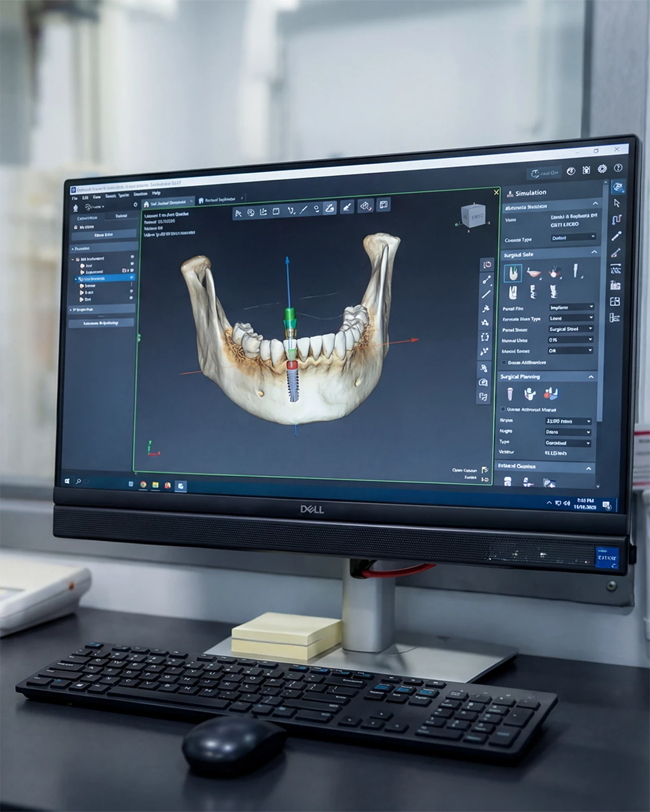Collapse the Surgical Planning section

tap(591, 377)
